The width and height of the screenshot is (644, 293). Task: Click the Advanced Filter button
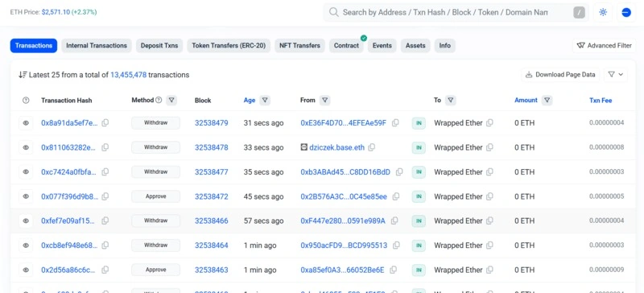click(605, 46)
